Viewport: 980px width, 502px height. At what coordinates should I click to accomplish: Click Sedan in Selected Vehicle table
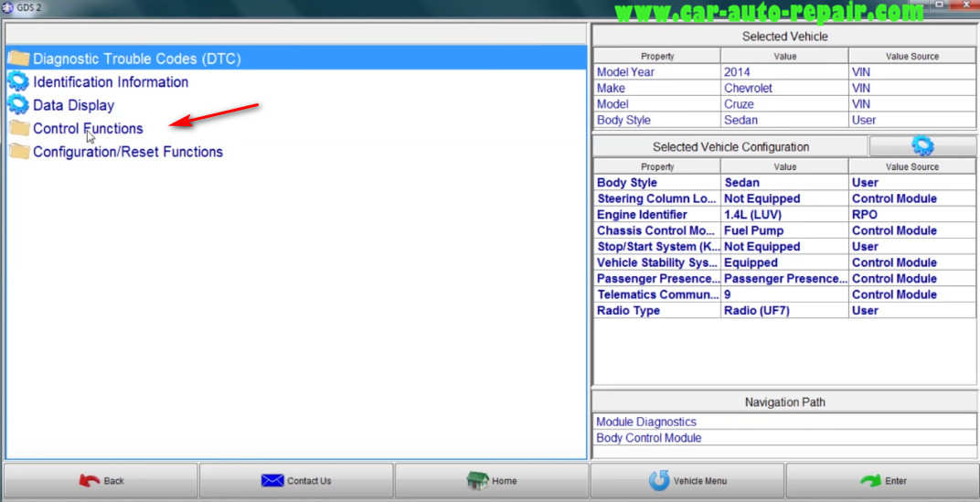784,120
